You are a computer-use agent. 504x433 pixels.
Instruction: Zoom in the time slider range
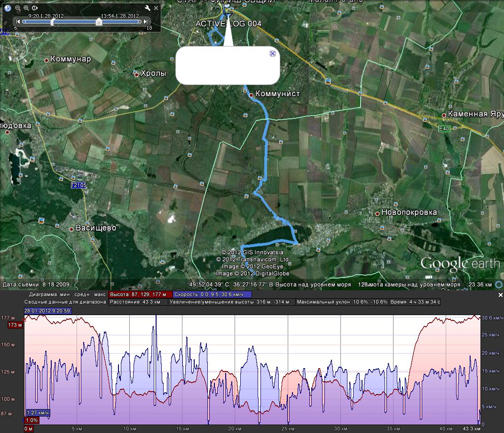pyautogui.click(x=26, y=8)
